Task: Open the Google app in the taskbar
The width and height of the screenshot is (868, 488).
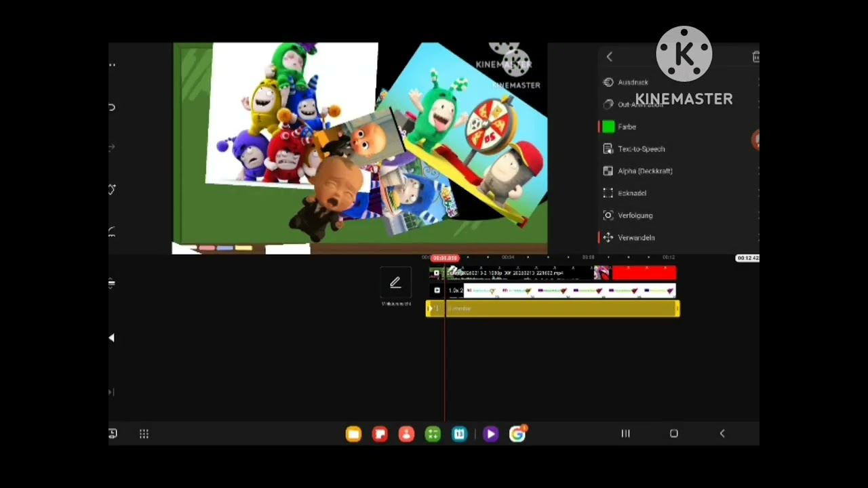Action: 517,434
